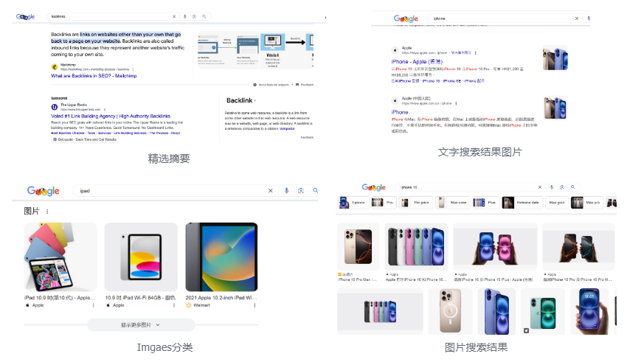This screenshot has width=644, height=362.
Task: Open the three-dot menu for the apple.com result
Action: point(476,53)
